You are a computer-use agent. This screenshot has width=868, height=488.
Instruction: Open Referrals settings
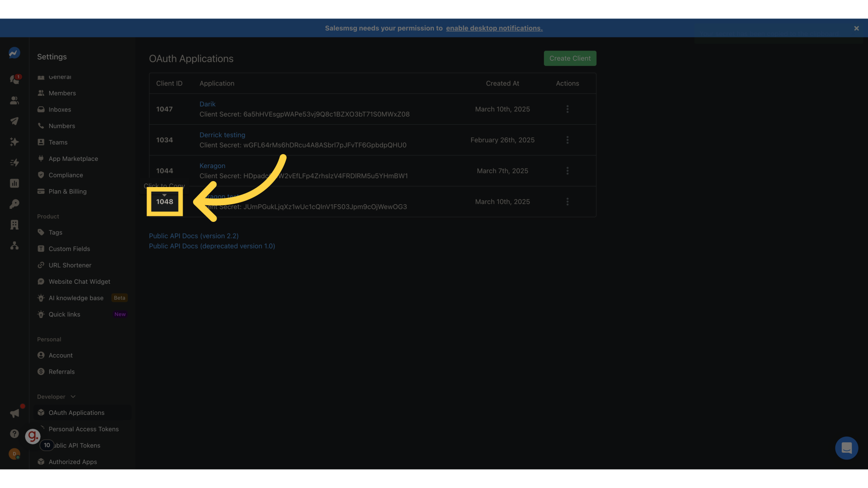click(62, 372)
